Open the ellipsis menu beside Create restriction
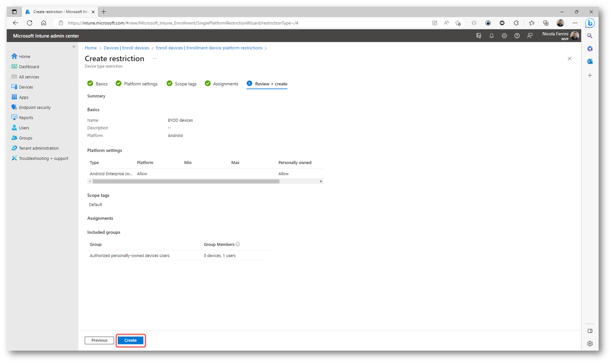Screen dimensions: 612x364 tap(154, 59)
